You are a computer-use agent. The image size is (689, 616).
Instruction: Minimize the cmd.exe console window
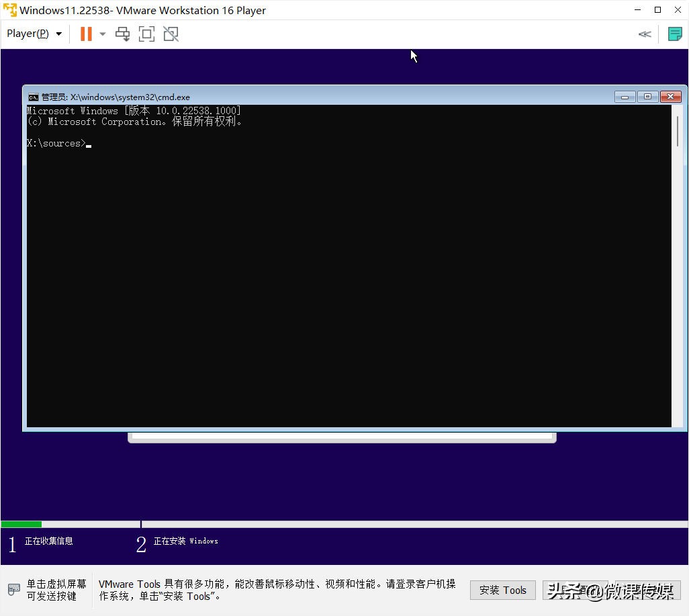pos(625,97)
